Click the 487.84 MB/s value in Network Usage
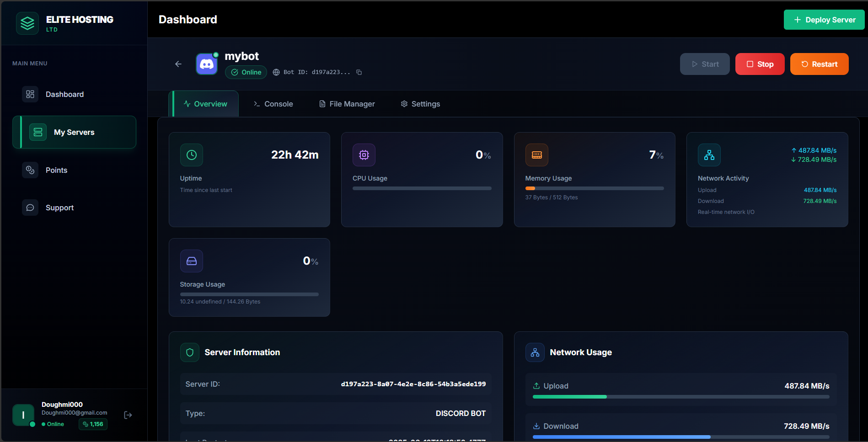The height and width of the screenshot is (442, 868). tap(807, 386)
